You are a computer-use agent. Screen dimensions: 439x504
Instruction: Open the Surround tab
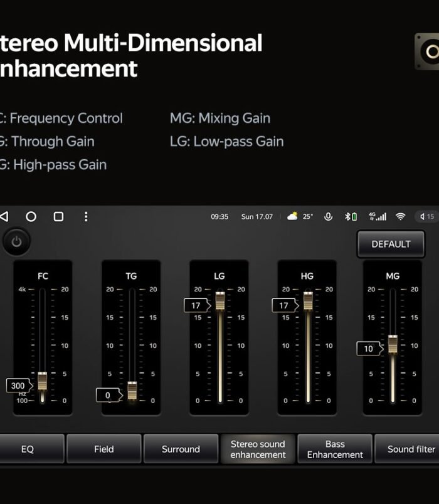181,449
